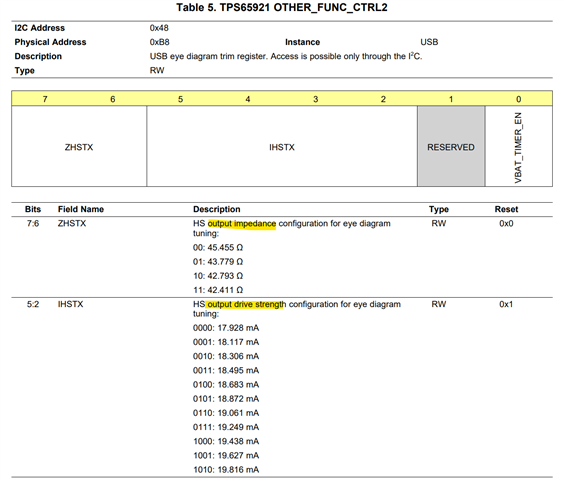This screenshot has height=480, width=564.
Task: Click the "0110: 19.061 mA" entry
Action: click(x=226, y=413)
